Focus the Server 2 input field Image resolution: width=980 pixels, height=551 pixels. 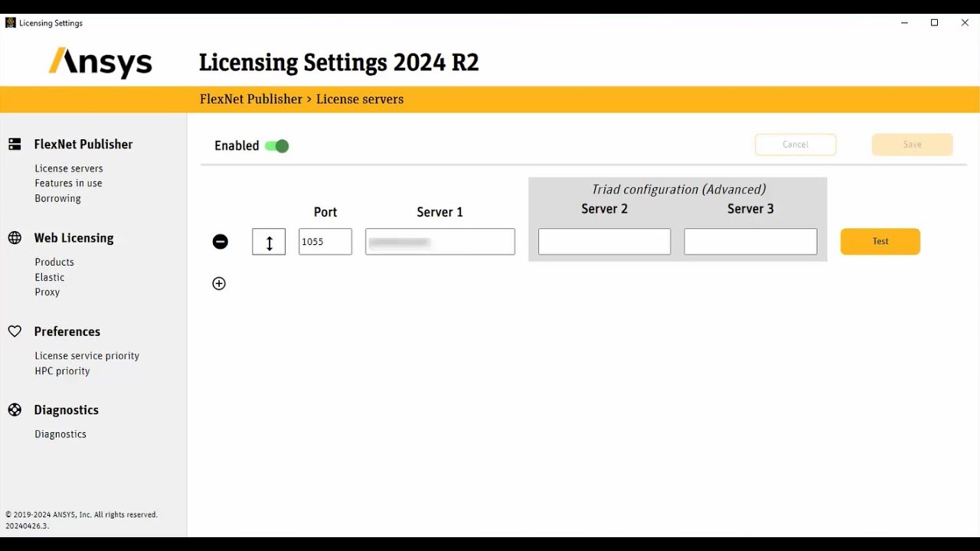coord(605,242)
